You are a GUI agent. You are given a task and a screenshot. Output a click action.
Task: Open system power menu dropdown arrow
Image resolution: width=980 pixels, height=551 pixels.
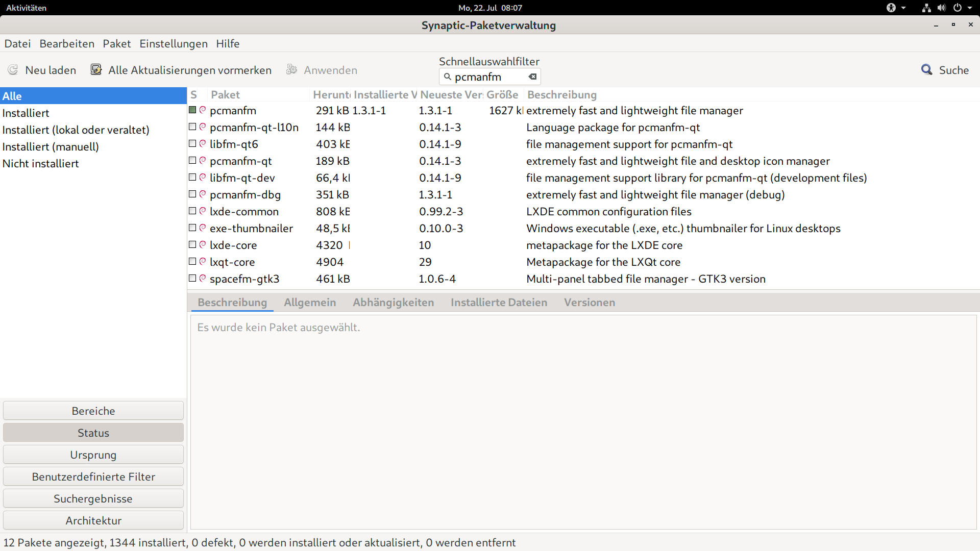click(969, 8)
